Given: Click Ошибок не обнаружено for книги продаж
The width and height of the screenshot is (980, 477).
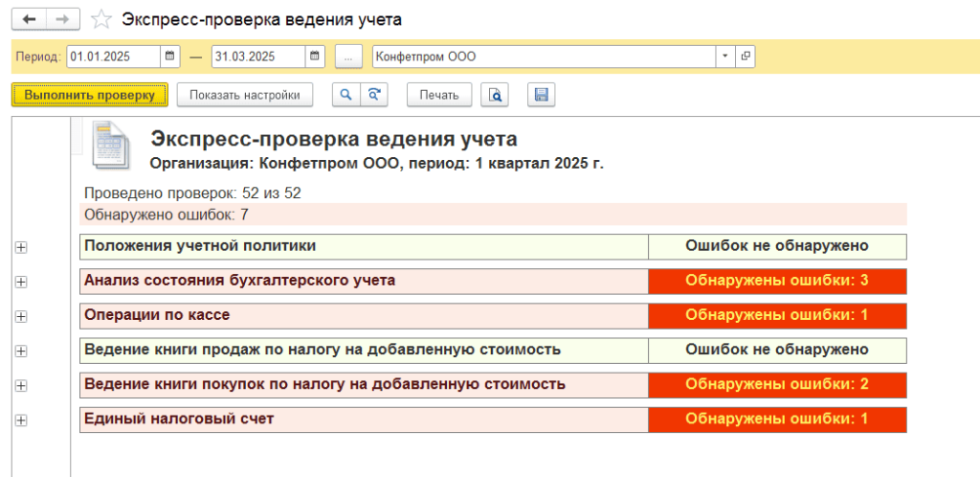Looking at the screenshot, I should tap(777, 351).
